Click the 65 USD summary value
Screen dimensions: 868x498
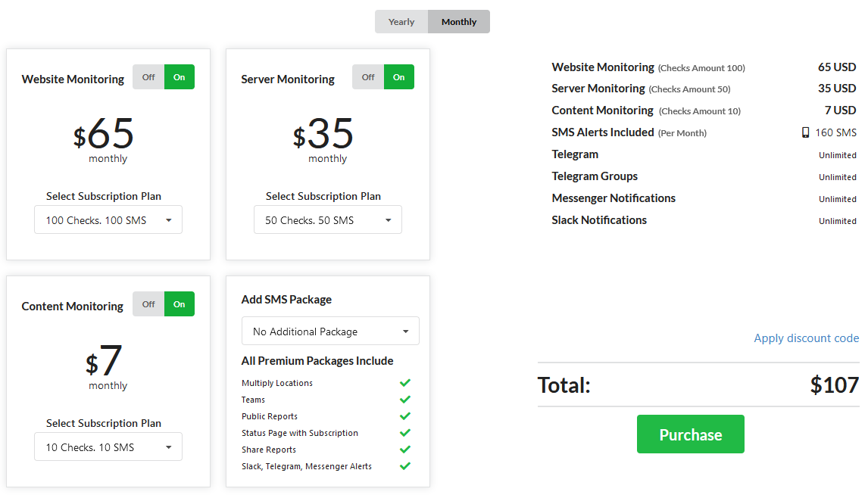[837, 67]
